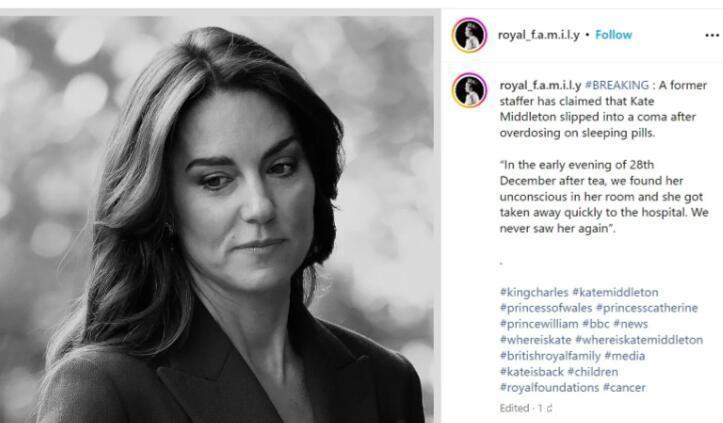Open the #kateisback hashtag
Viewport: 723px width, 423px height.
click(532, 372)
